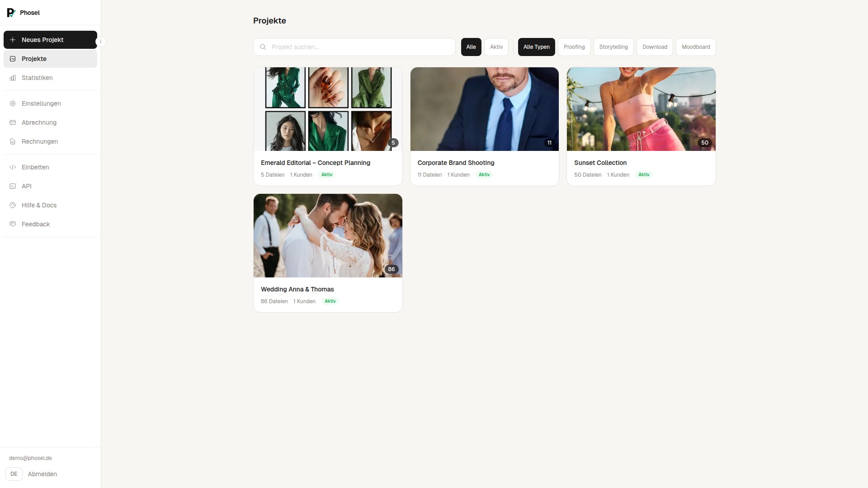The height and width of the screenshot is (488, 868).
Task: Collapse the sidebar with the chevron
Action: [x=101, y=42]
